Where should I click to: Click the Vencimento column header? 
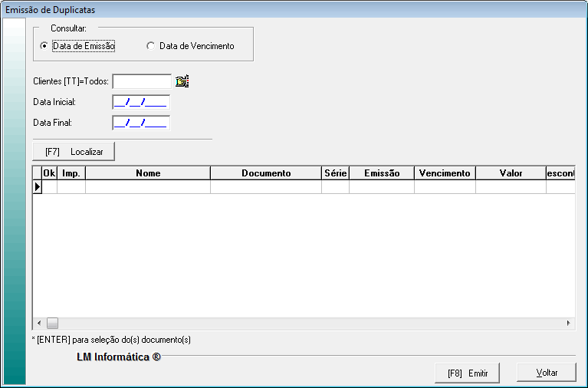(x=445, y=173)
